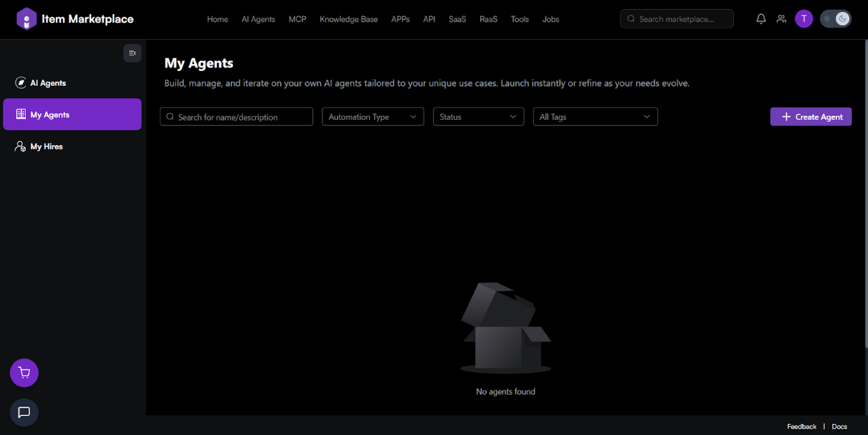Expand the Automation Type dropdown

pos(373,117)
